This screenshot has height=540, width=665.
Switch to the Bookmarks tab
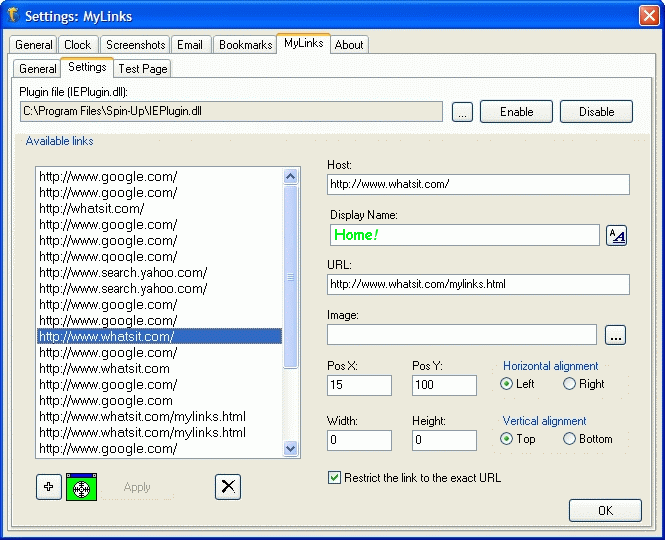point(244,45)
